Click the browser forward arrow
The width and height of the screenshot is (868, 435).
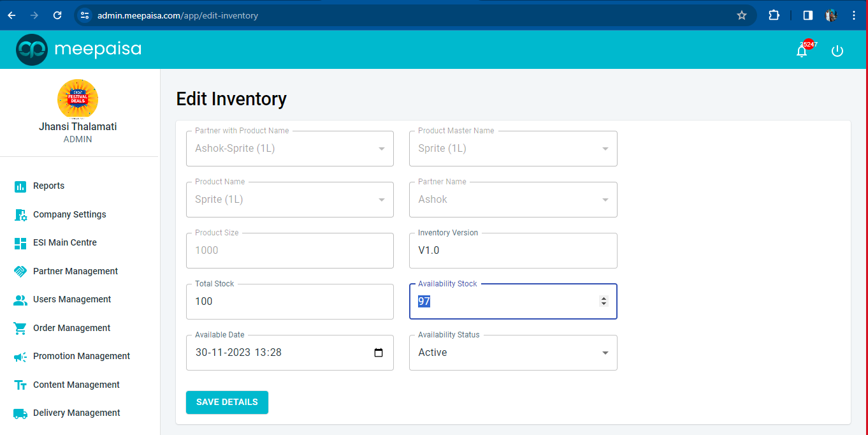34,15
